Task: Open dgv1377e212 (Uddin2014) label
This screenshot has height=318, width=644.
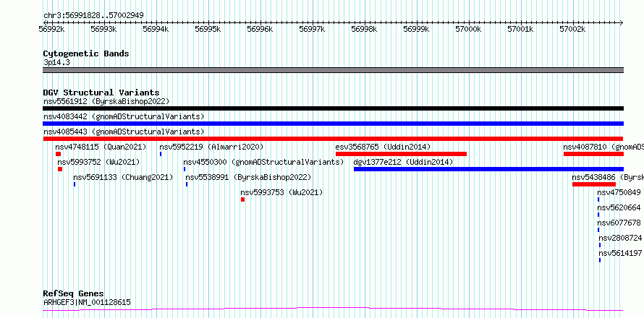Action: point(403,162)
